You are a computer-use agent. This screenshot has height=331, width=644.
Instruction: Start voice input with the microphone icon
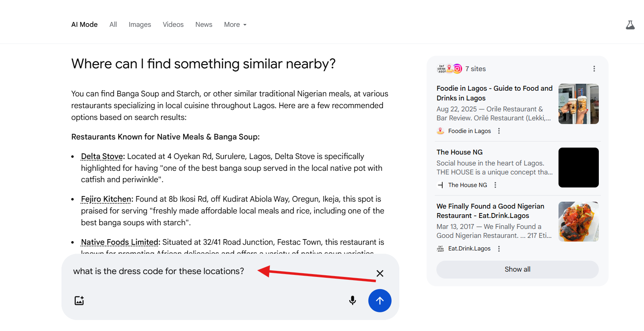(353, 301)
